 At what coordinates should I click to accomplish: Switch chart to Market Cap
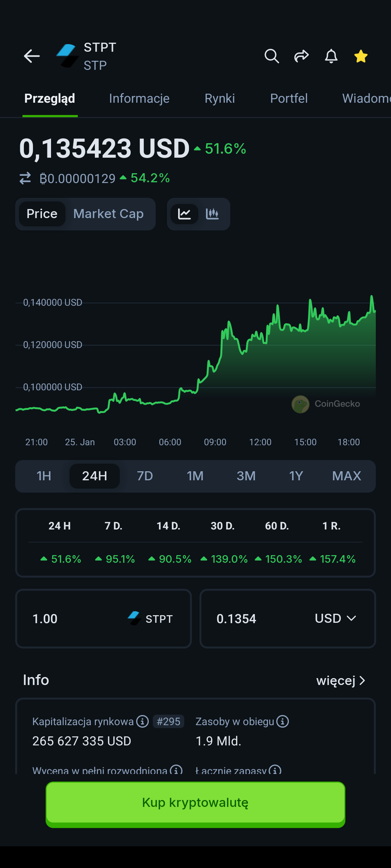[x=108, y=214]
